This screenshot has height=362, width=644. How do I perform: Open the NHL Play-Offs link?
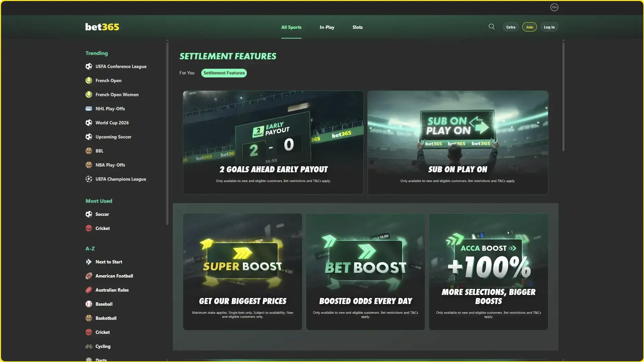[x=110, y=109]
